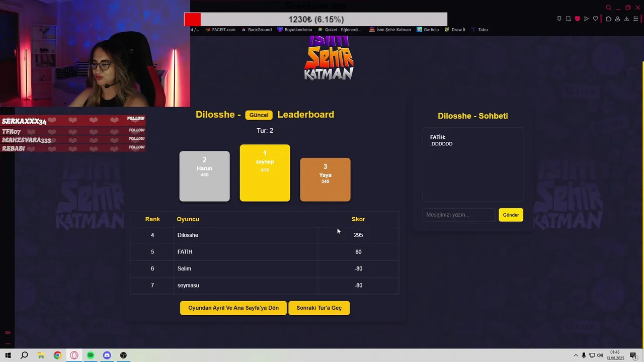This screenshot has width=644, height=362.
Task: Click FATİH's score of 80
Action: click(x=358, y=252)
